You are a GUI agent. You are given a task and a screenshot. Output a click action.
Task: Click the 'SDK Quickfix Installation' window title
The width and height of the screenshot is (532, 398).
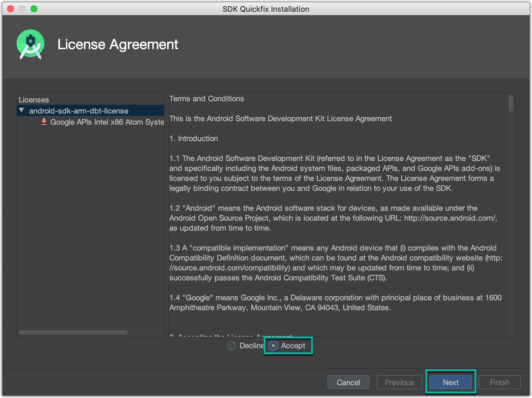(x=266, y=9)
